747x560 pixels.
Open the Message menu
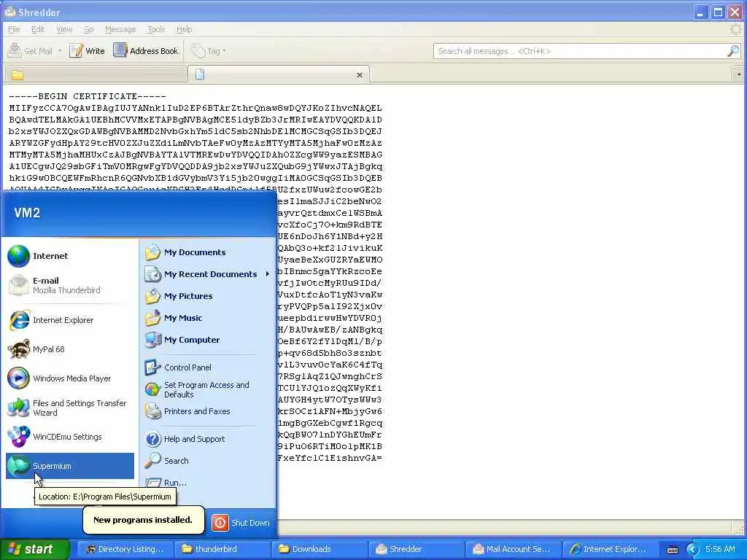click(120, 29)
